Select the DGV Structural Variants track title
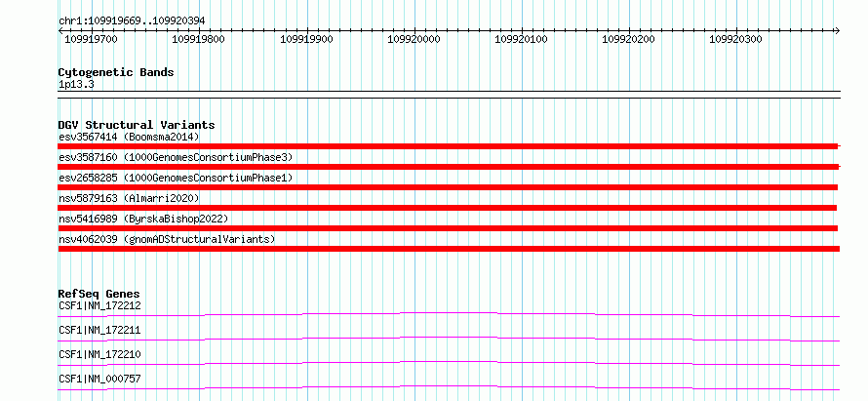 click(x=137, y=125)
